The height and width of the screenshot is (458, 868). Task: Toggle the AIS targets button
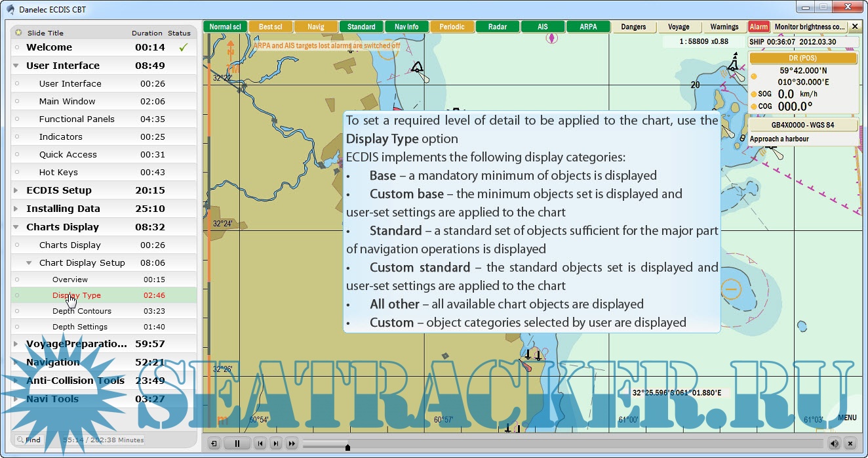point(543,27)
